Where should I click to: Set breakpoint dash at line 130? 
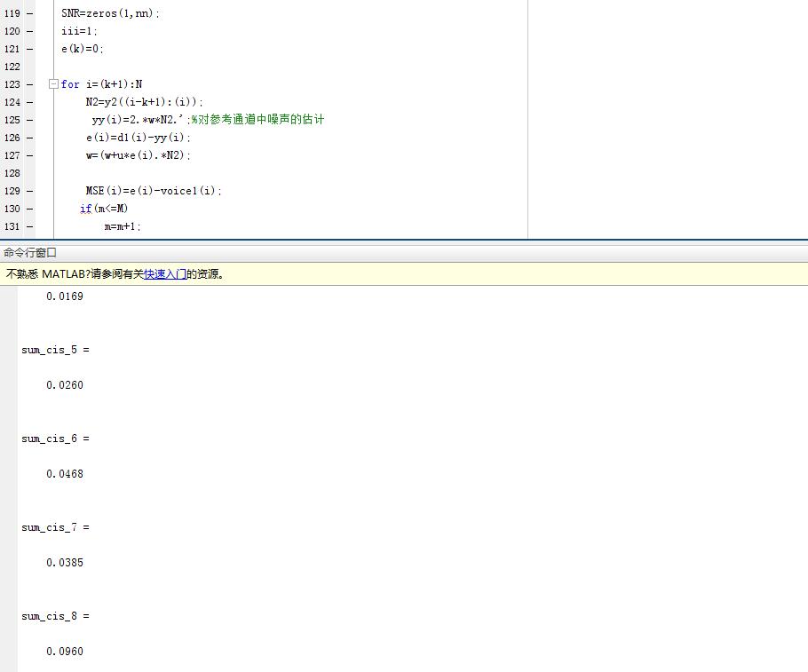pyautogui.click(x=30, y=209)
